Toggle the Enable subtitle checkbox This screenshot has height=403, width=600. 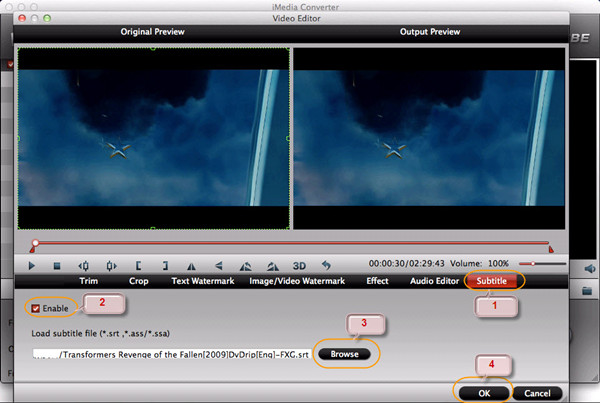tap(36, 308)
